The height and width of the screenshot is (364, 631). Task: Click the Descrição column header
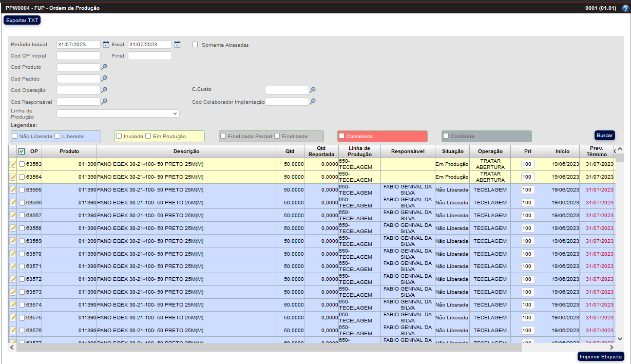pyautogui.click(x=186, y=151)
